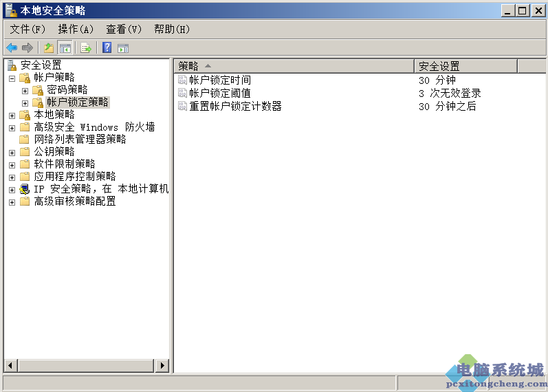Click the Back arrow toolbar icon
Screen dimensions: 548x392
tap(12, 47)
